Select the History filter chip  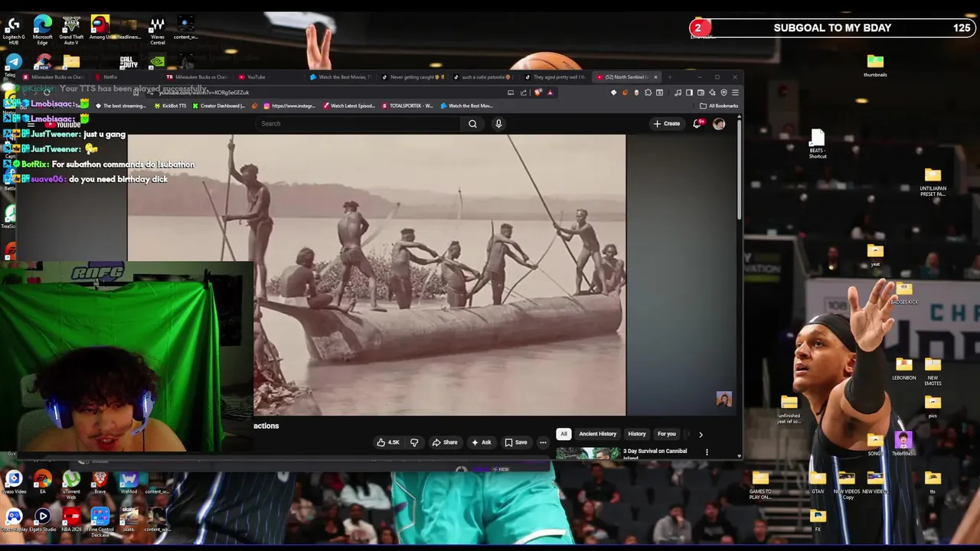coord(637,434)
